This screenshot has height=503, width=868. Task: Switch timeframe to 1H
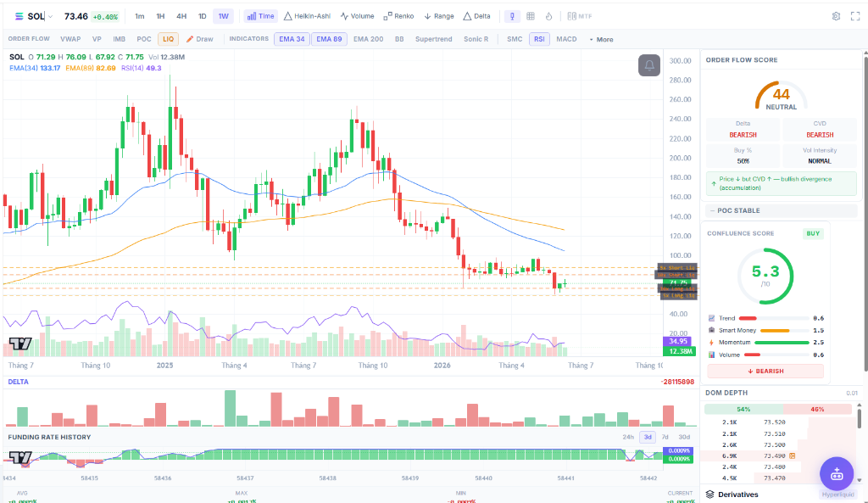click(160, 16)
